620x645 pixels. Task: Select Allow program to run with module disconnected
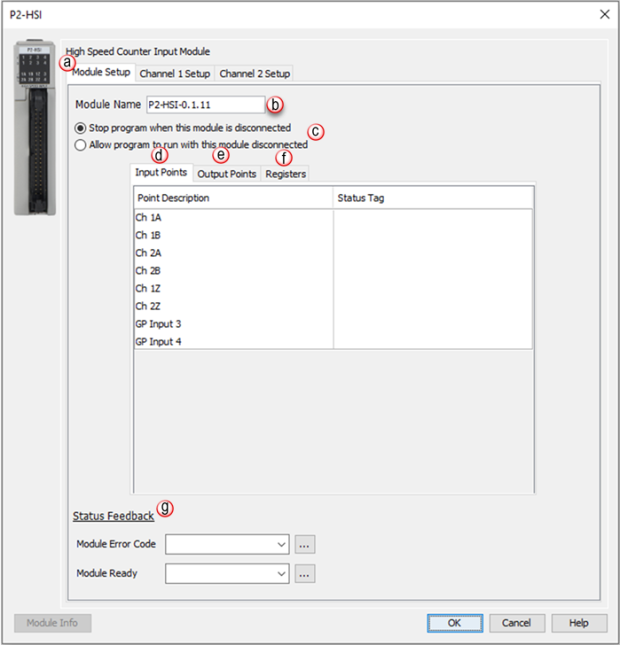tap(81, 144)
